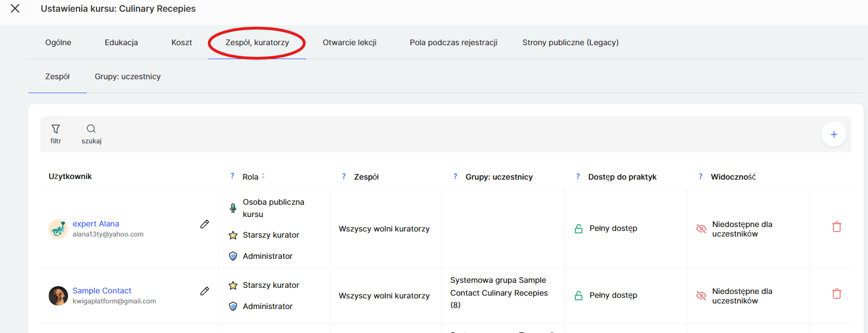Edit expert Alana with pencil icon
Screen dimensions: 868x333
pos(205,224)
